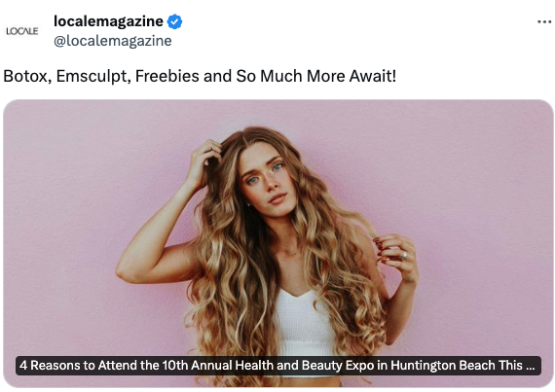
Task: Click the word Botox in the post
Action: (x=26, y=76)
